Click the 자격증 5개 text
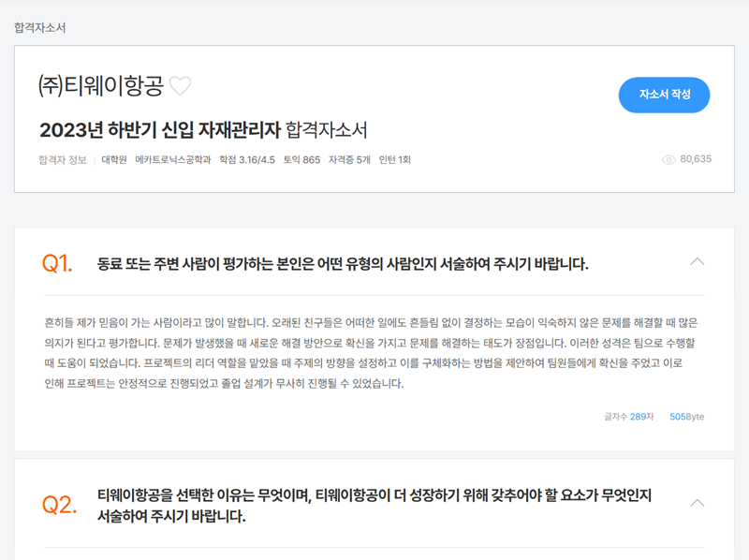This screenshot has height=560, width=749. (x=349, y=160)
